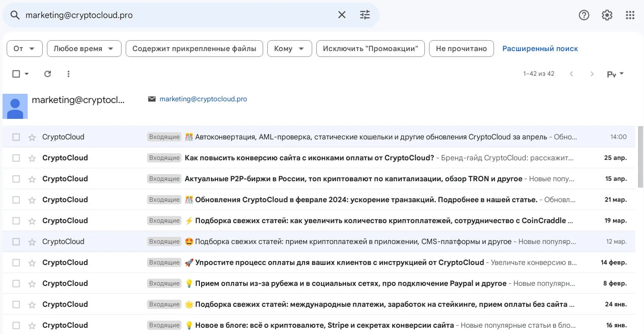Open Google apps grid icon

pos(630,15)
